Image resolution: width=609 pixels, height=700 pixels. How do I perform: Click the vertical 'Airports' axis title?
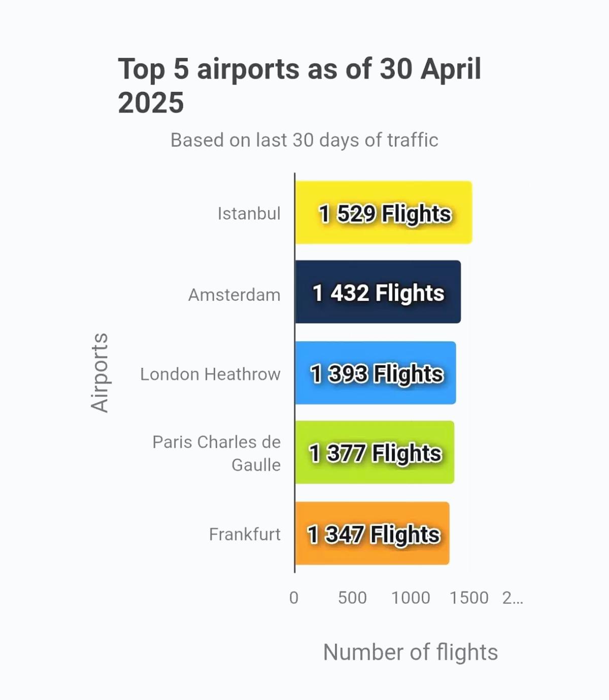pos(99,372)
